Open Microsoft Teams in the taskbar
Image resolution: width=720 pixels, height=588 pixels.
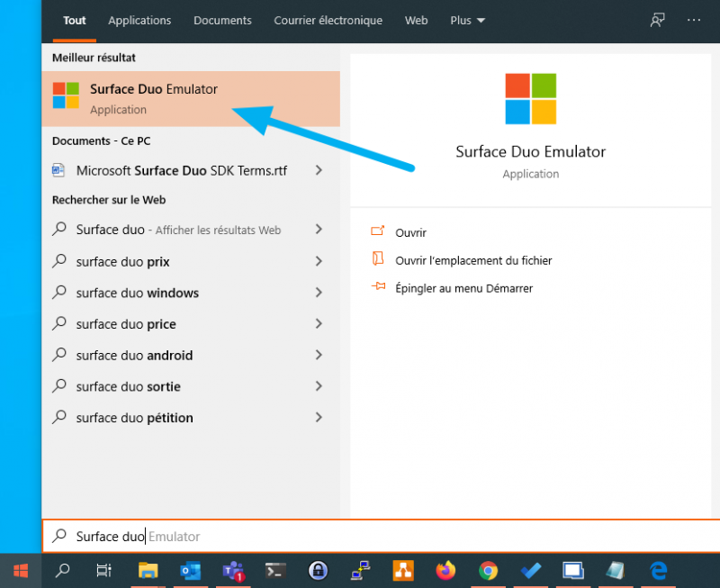point(233,570)
